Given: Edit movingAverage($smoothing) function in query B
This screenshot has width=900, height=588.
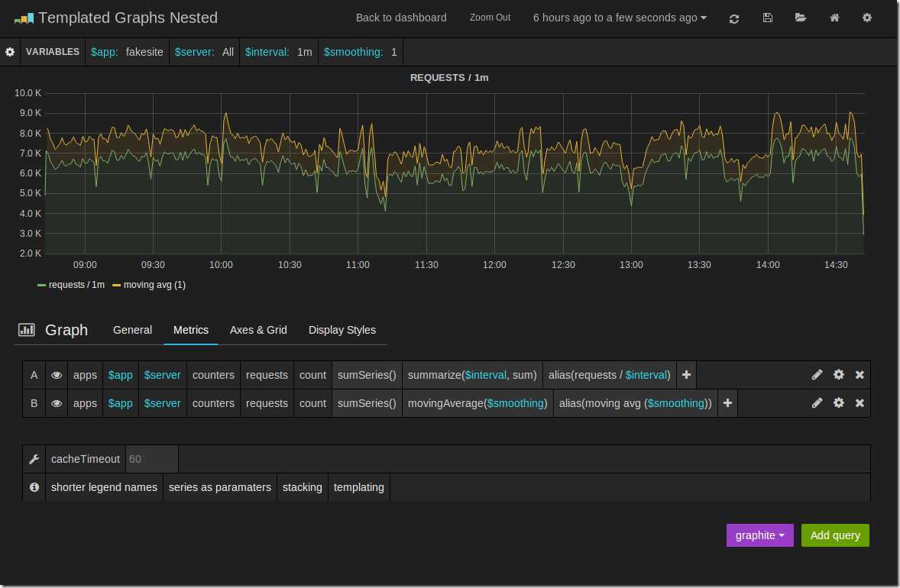Looking at the screenshot, I should (477, 403).
